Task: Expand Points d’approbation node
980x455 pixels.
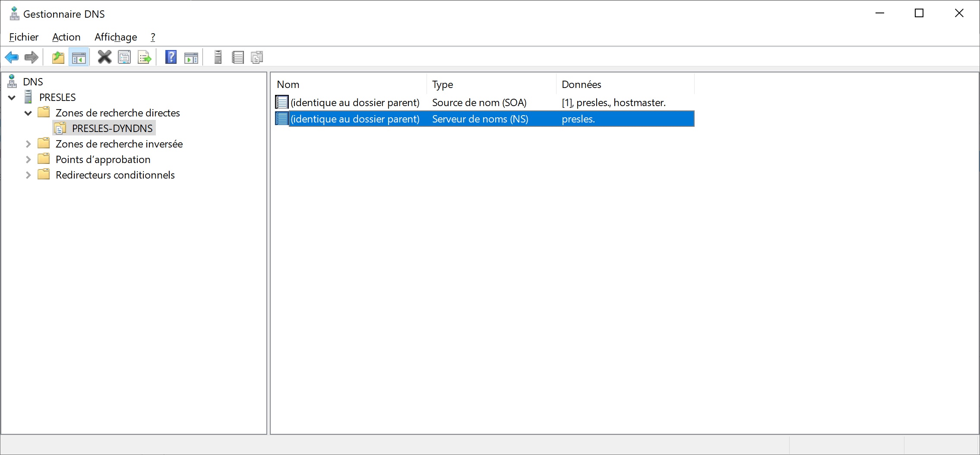Action: (x=28, y=160)
